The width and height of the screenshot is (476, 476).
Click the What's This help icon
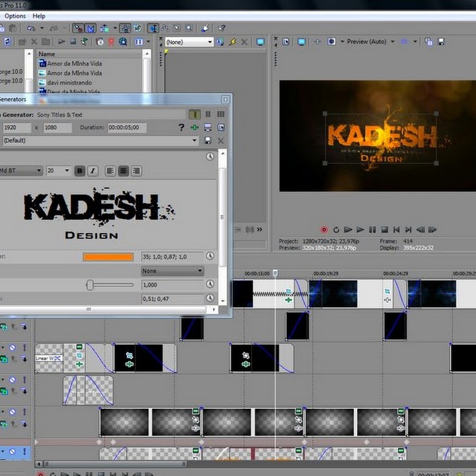222,28
